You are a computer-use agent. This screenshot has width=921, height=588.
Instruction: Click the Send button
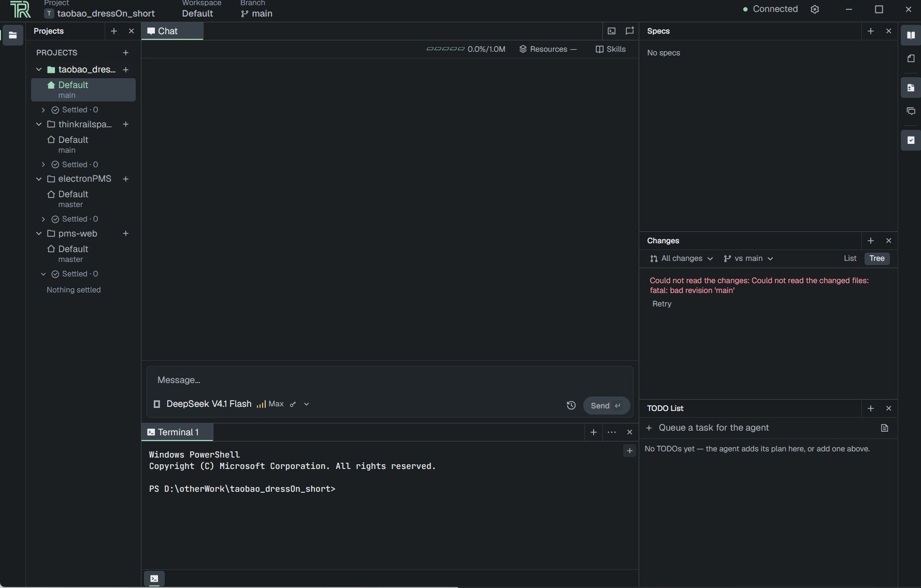tap(606, 406)
